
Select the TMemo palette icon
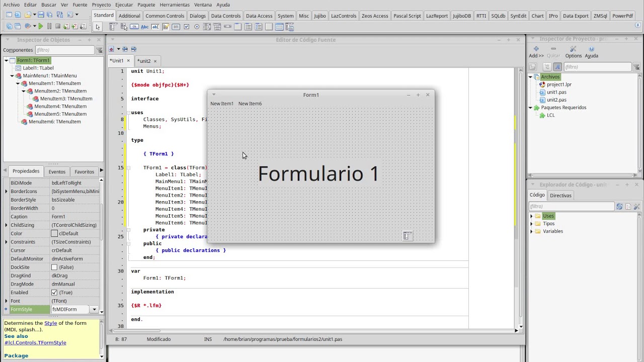point(166,27)
